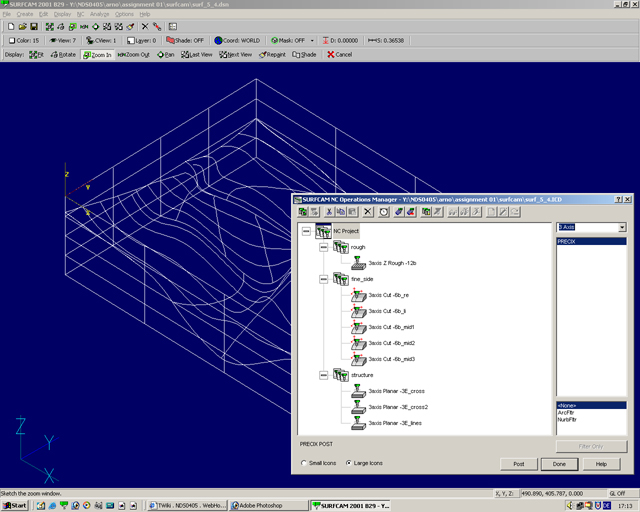Click the Copy icon in Operations Manager

(x=340, y=211)
